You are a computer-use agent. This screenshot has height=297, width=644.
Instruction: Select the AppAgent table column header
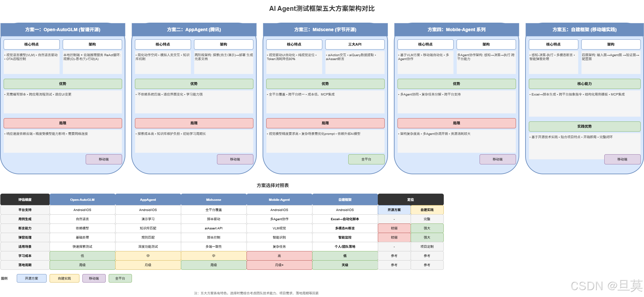coord(148,200)
